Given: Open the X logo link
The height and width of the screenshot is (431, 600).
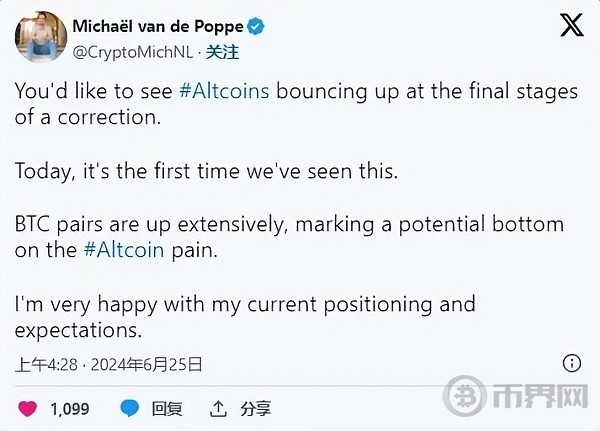Looking at the screenshot, I should point(572,25).
